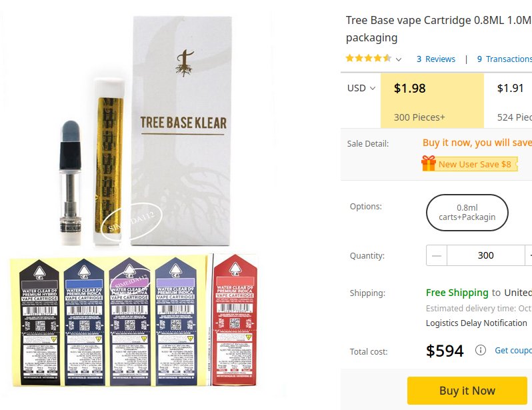Click the gift box icon for new users
The width and height of the screenshot is (532, 410).
429,163
